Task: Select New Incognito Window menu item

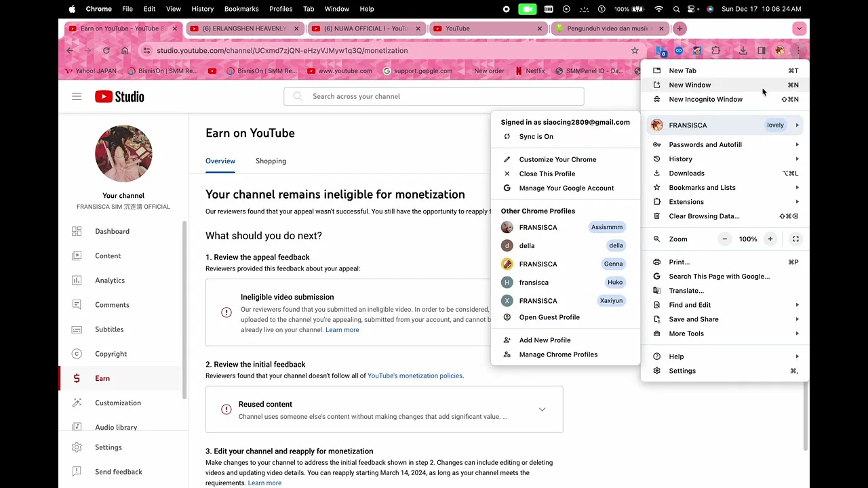Action: (x=705, y=99)
